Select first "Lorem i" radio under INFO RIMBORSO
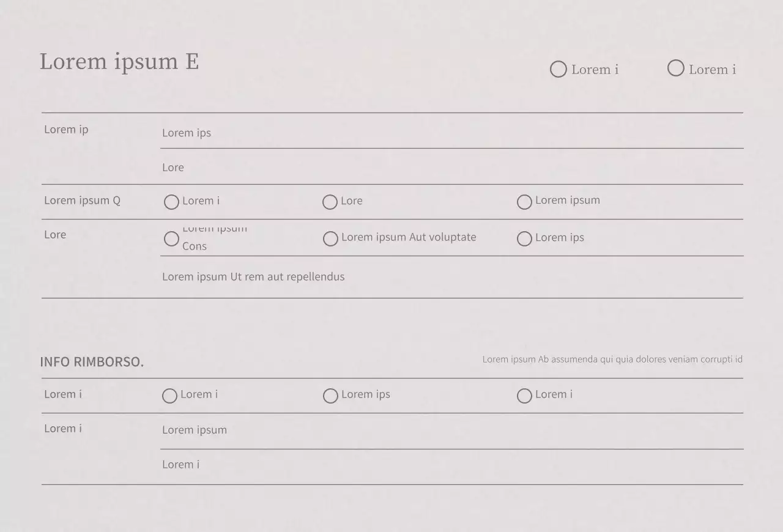Viewport: 783px width, 532px height. 170,396
